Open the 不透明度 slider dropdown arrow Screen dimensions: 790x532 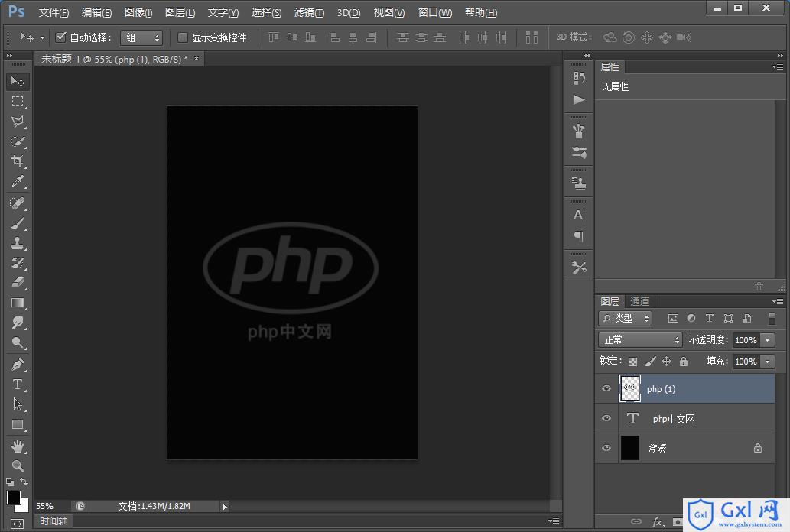click(767, 340)
